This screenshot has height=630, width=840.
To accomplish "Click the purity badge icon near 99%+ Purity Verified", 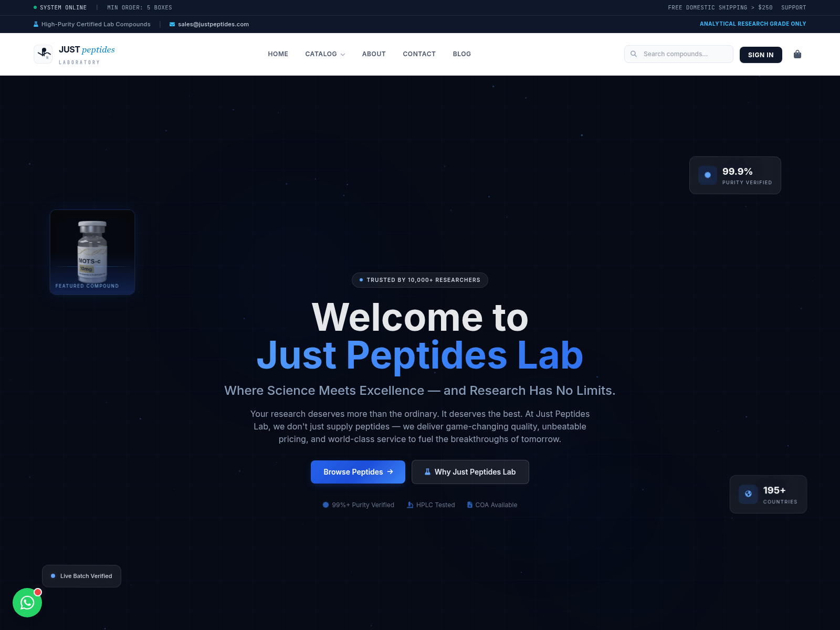I will pos(325,505).
